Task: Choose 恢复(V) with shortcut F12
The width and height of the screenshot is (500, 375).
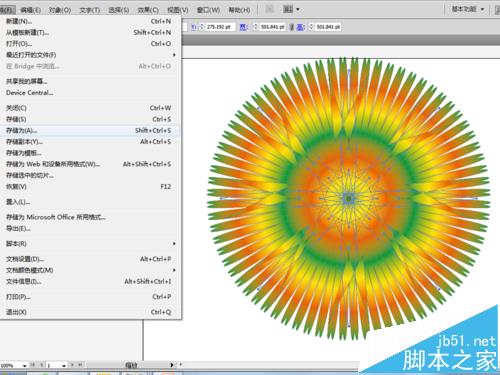Action: (90, 187)
